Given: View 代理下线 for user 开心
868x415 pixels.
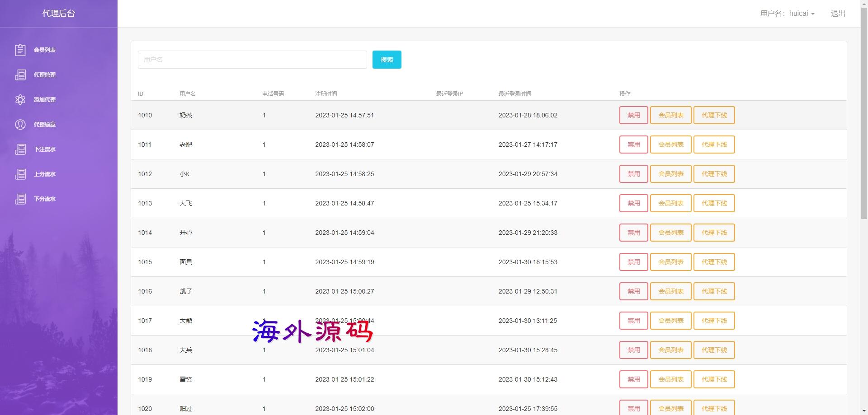Looking at the screenshot, I should 714,233.
